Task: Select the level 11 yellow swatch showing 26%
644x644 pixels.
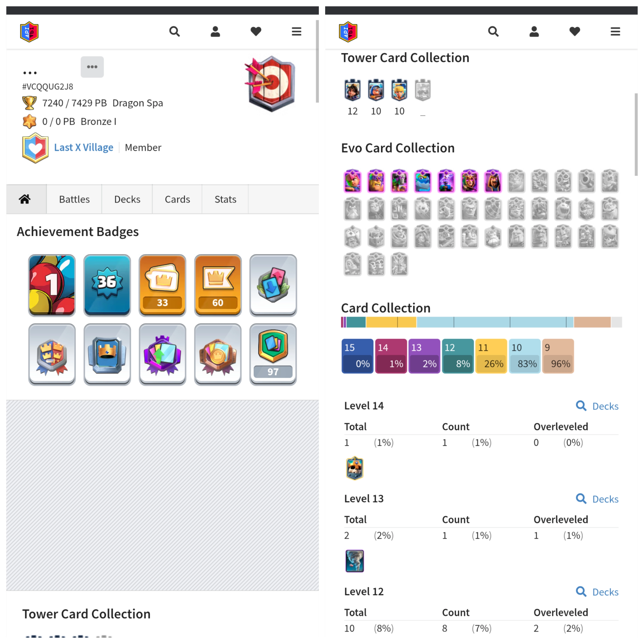Action: point(491,356)
